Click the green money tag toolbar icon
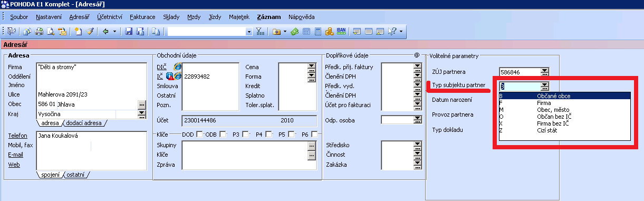Viewport: 644px width, 201px height. pos(295,32)
